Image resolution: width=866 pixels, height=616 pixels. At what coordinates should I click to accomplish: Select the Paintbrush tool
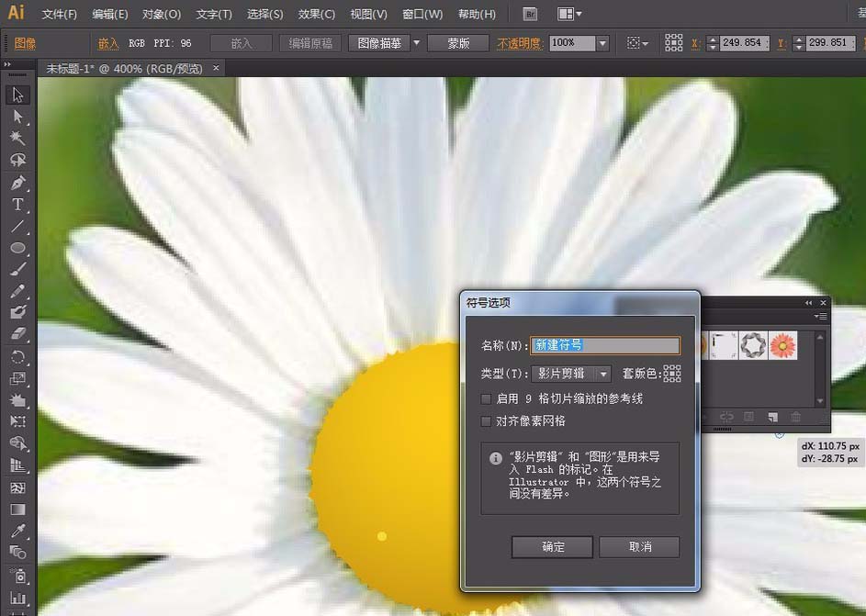tap(17, 269)
